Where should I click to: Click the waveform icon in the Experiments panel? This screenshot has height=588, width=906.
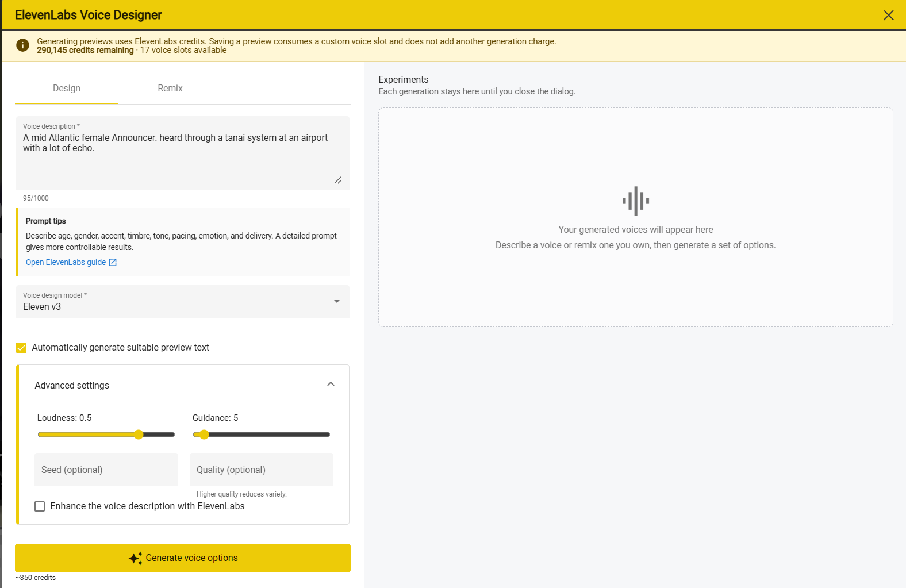point(636,201)
